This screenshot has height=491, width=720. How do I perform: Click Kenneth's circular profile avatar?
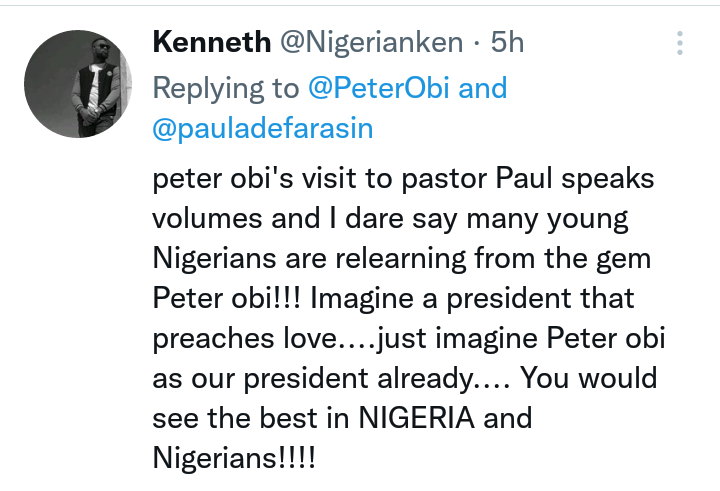pyautogui.click(x=78, y=84)
